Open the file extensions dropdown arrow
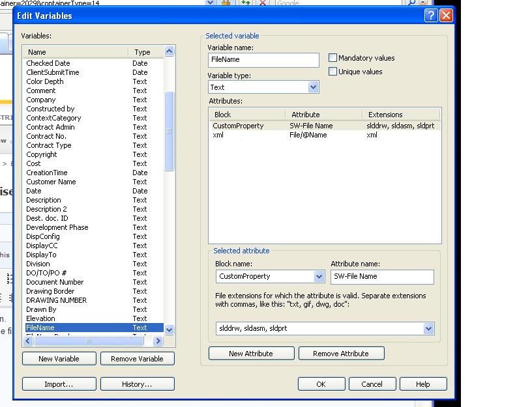 click(x=428, y=328)
